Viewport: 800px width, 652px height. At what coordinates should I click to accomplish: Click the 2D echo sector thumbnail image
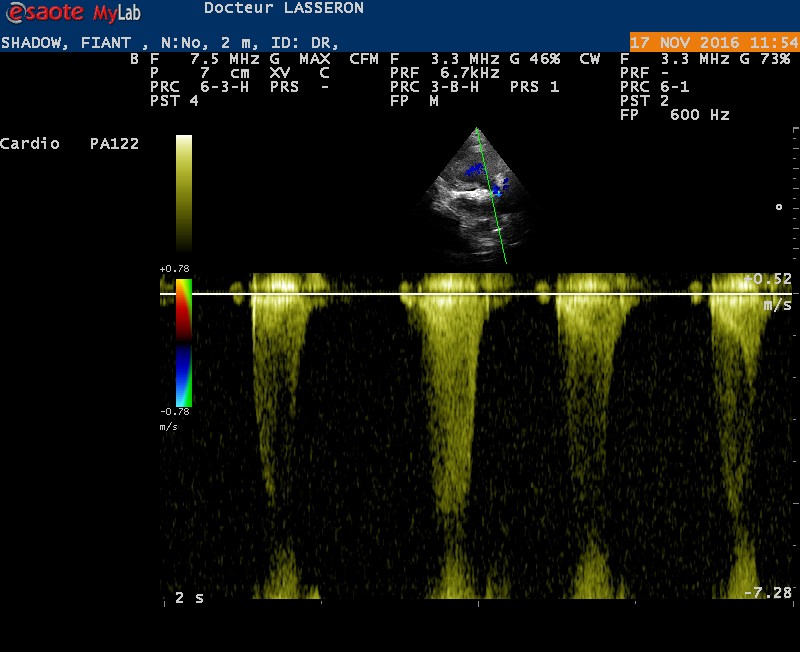point(477,196)
